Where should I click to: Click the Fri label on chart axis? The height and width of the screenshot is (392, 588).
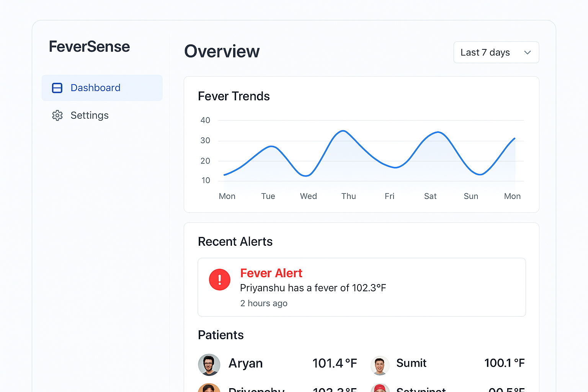coord(389,196)
